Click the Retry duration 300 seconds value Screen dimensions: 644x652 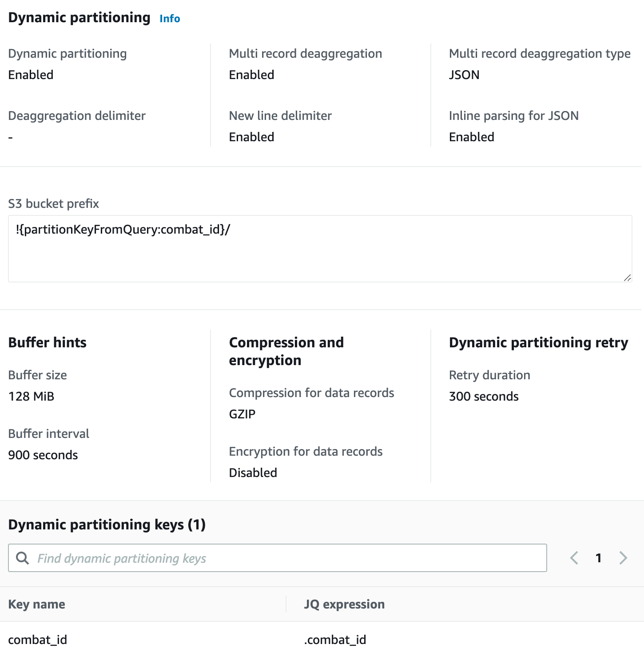[x=483, y=396]
